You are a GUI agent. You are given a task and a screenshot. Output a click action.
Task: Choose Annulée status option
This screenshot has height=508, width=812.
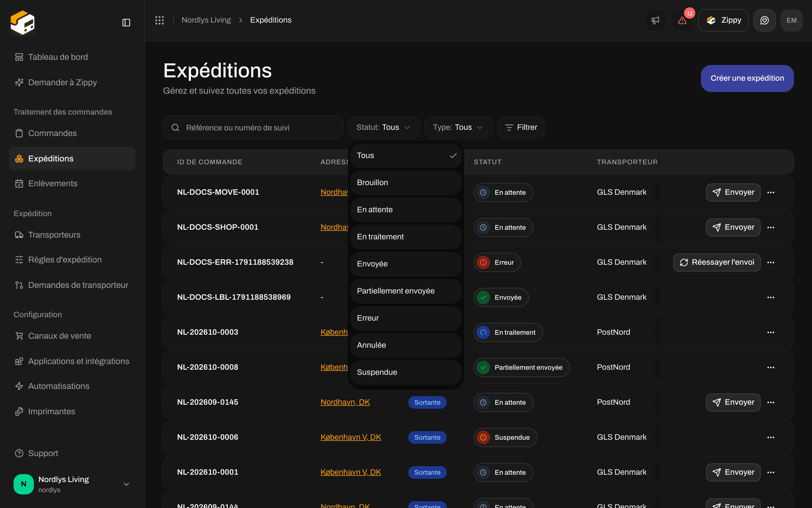coord(406,345)
